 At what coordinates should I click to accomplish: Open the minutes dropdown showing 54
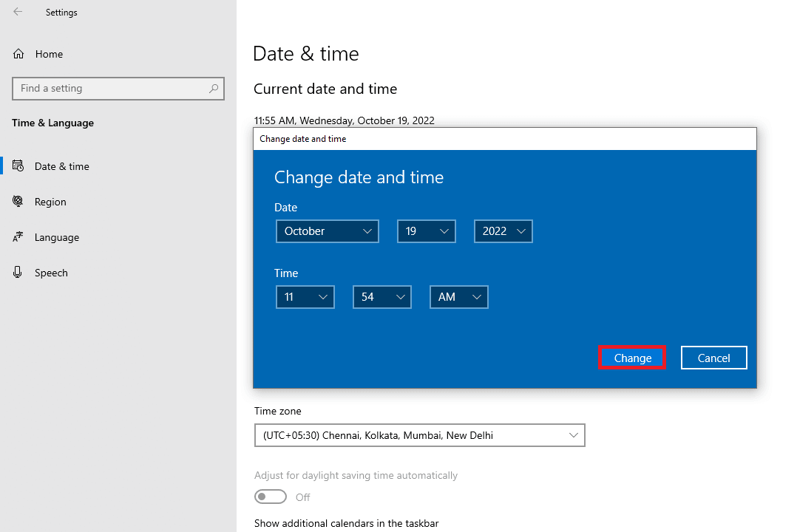[x=381, y=296]
